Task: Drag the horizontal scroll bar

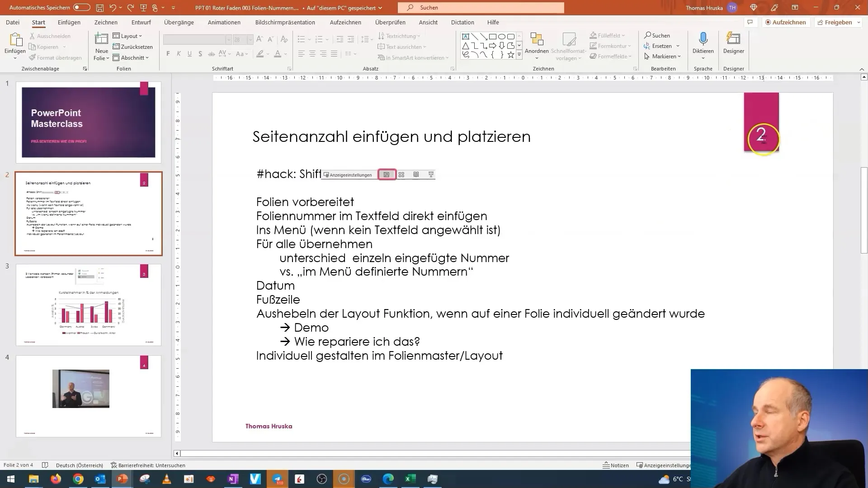Action: pyautogui.click(x=434, y=454)
